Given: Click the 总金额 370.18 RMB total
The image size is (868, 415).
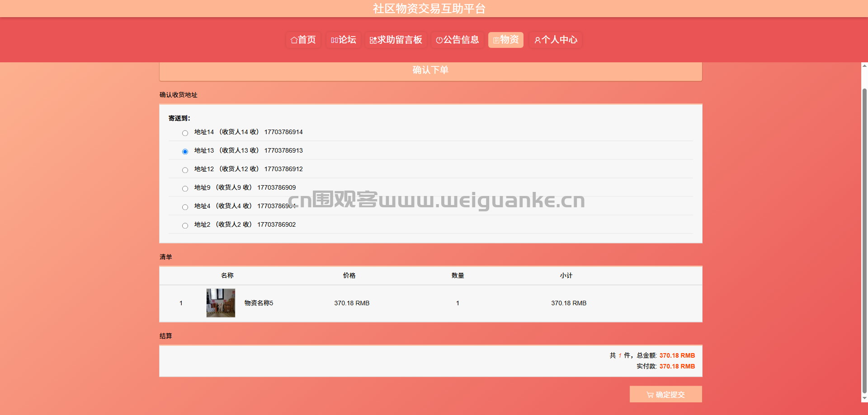Looking at the screenshot, I should 677,355.
